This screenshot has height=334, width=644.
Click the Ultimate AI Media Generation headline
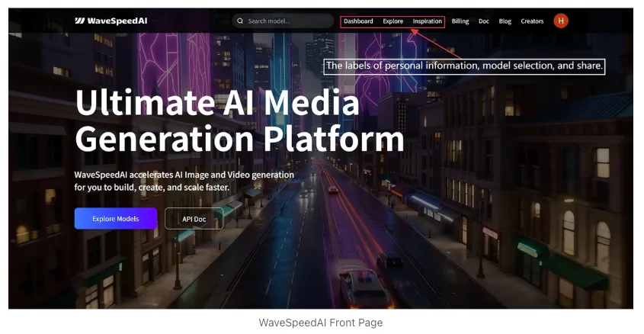click(239, 120)
